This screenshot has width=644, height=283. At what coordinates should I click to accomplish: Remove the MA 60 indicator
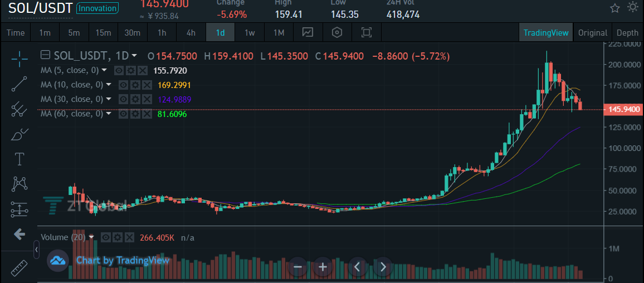pyautogui.click(x=147, y=114)
